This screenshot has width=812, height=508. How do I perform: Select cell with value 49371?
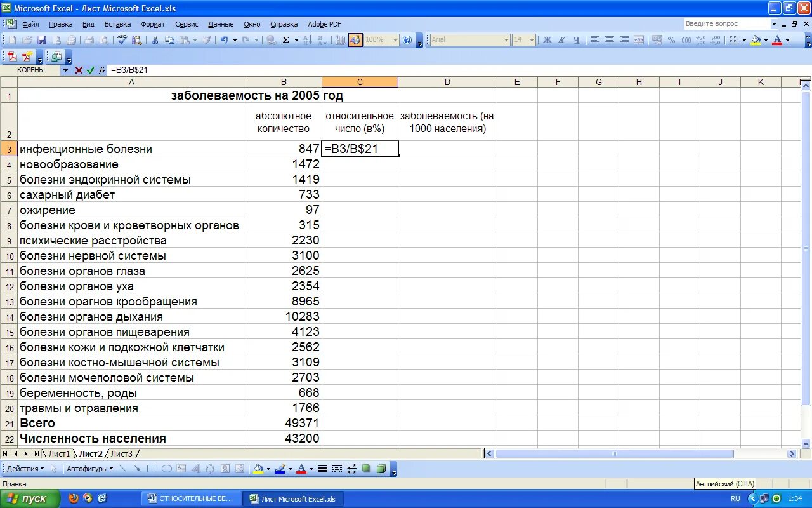click(x=284, y=424)
